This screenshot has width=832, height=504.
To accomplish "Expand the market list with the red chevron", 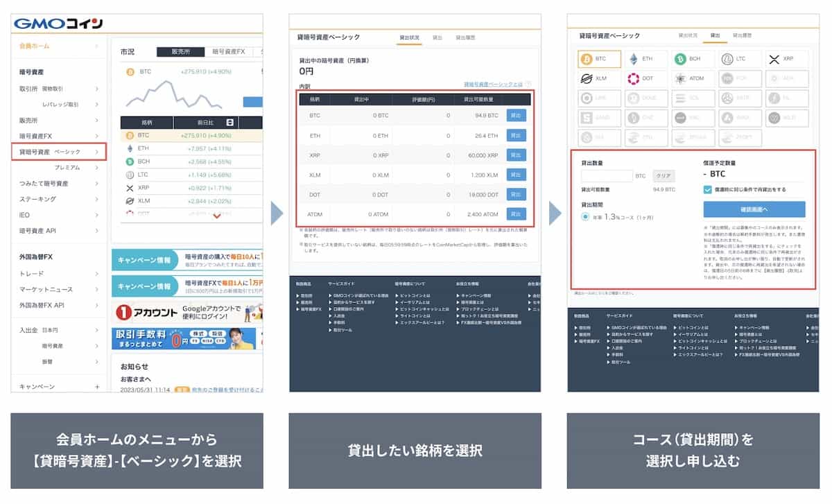I will (x=217, y=216).
